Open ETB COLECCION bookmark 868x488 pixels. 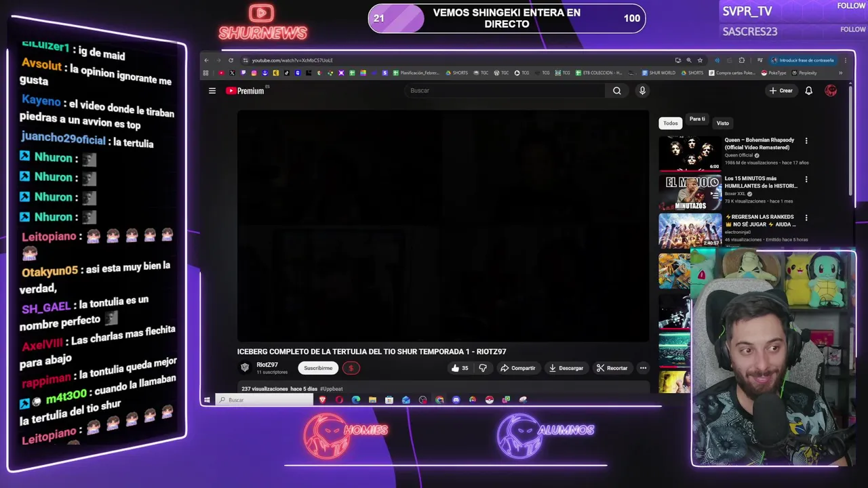[599, 73]
